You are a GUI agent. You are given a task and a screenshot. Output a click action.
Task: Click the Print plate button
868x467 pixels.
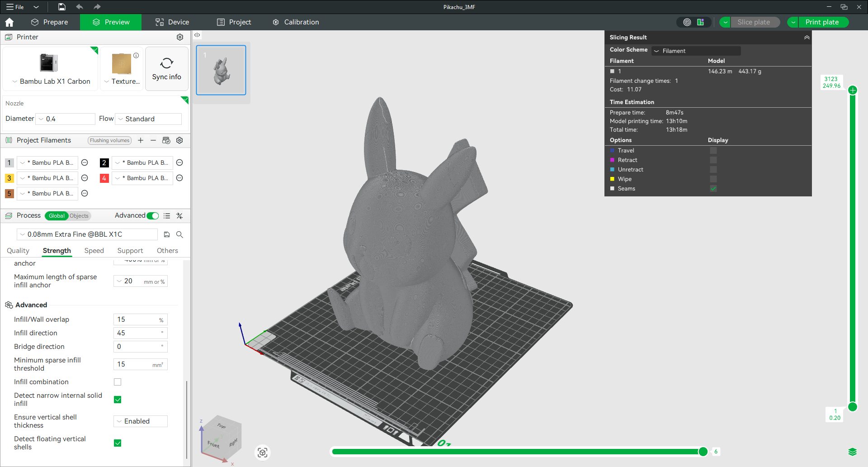coord(821,22)
